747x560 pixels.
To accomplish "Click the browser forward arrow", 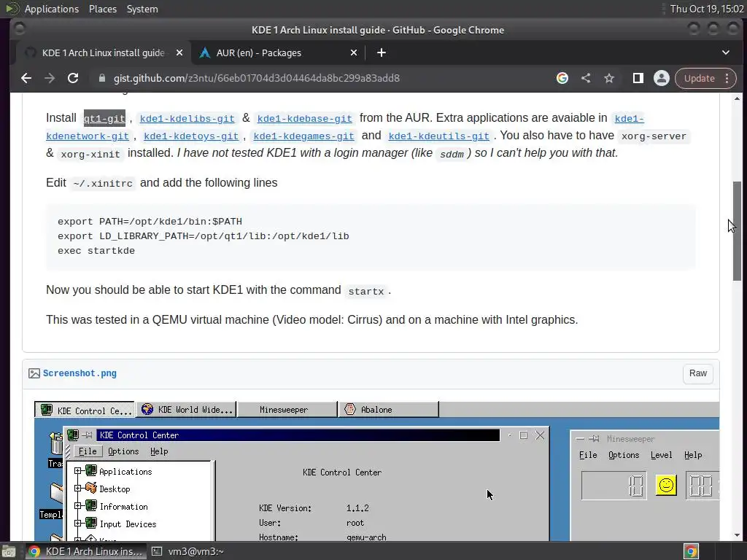I will coord(50,78).
